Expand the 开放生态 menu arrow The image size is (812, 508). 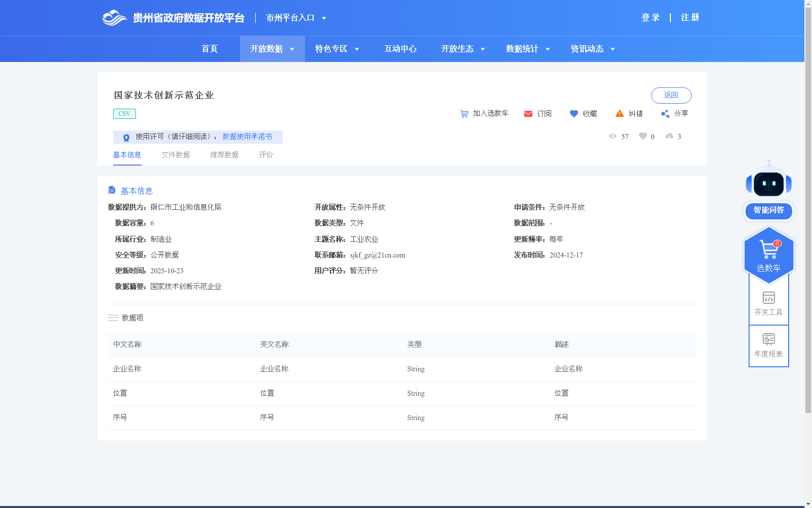pos(483,49)
